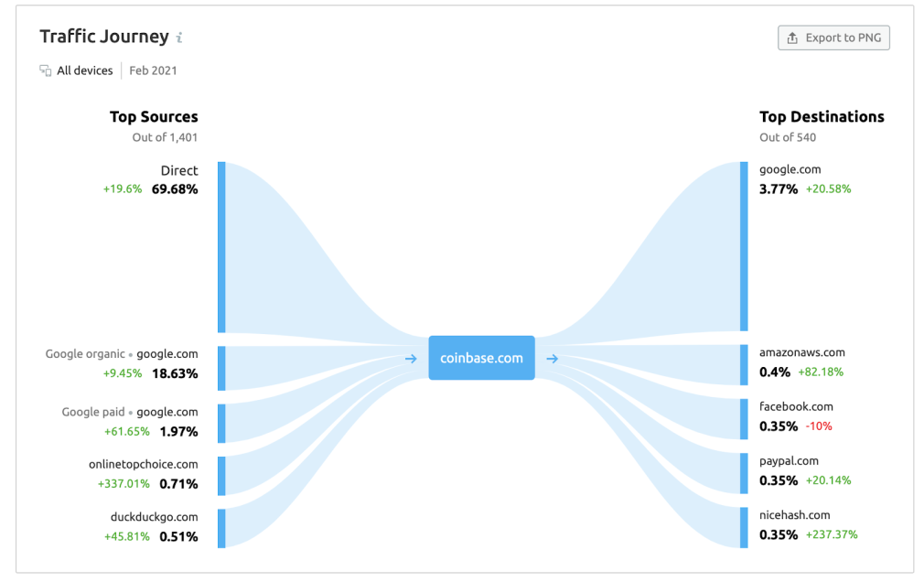Click the duckduckgo.com source
Viewport: 924px width, 582px height.
click(154, 517)
